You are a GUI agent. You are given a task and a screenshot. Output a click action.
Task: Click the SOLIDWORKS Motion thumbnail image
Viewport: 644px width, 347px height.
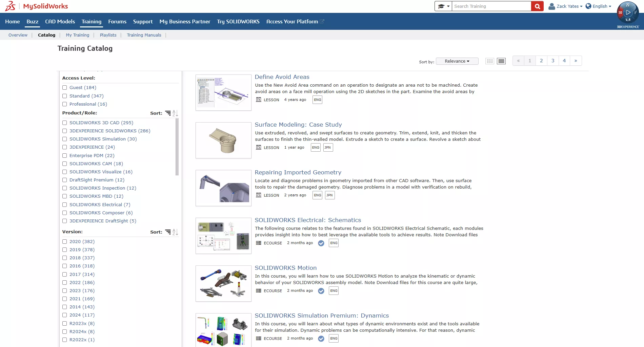(x=223, y=283)
